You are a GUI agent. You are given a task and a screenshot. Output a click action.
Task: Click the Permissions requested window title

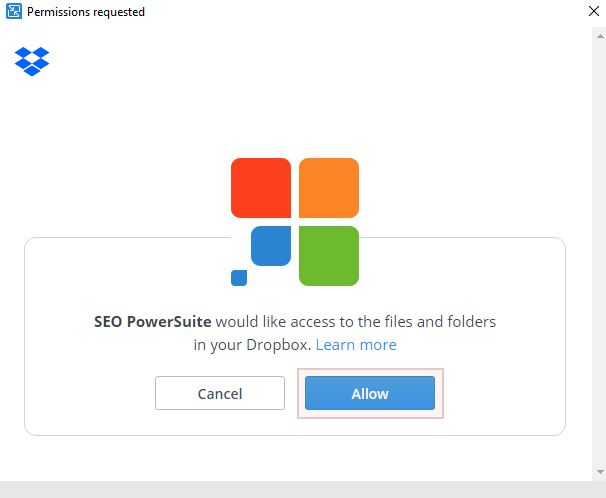pos(86,12)
